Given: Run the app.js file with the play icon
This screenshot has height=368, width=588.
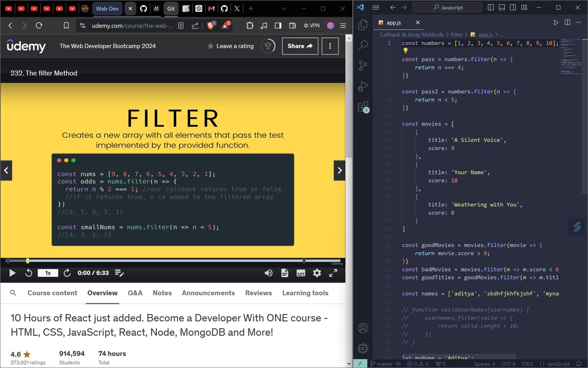Looking at the screenshot, I should coord(556,23).
